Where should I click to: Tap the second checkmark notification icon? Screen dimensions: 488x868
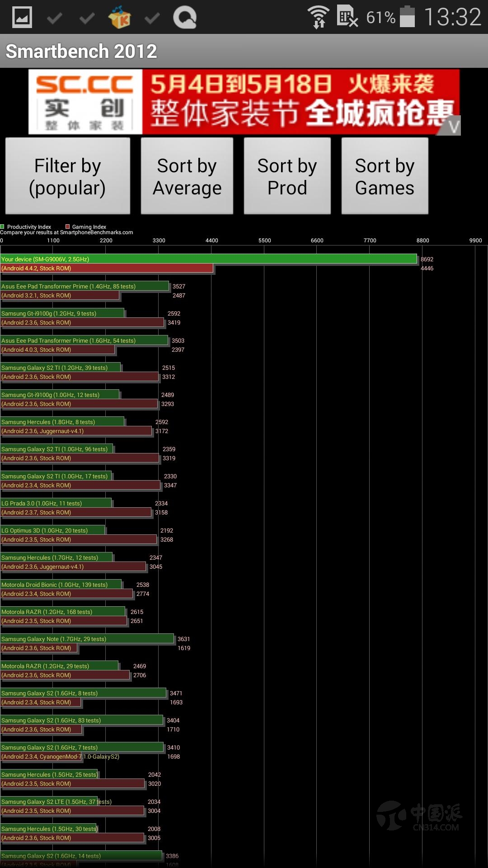pyautogui.click(x=87, y=18)
